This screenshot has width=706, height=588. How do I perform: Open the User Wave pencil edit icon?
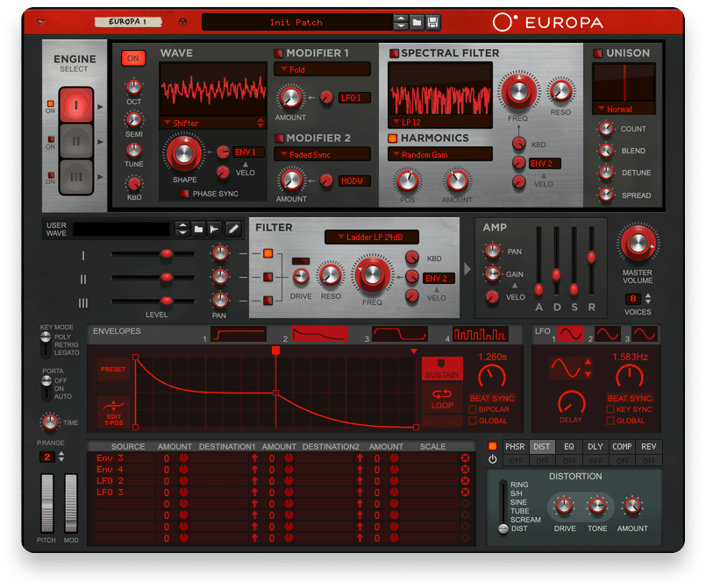(233, 230)
